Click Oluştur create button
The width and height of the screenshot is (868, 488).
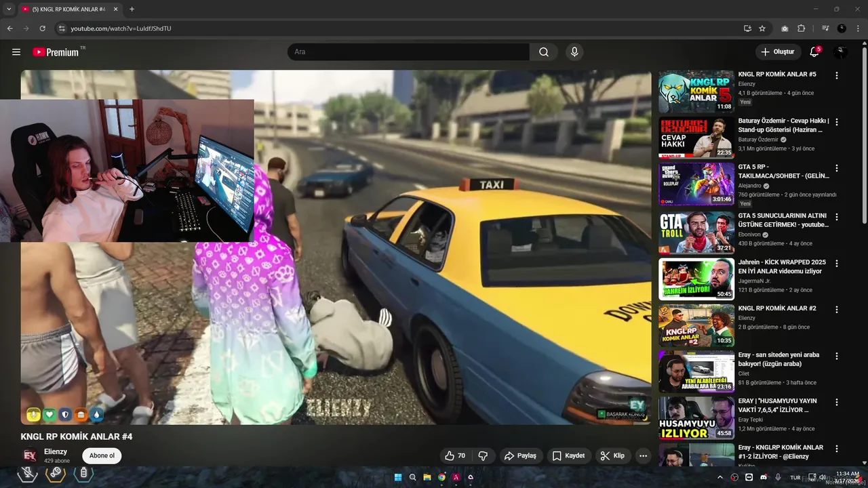point(778,52)
